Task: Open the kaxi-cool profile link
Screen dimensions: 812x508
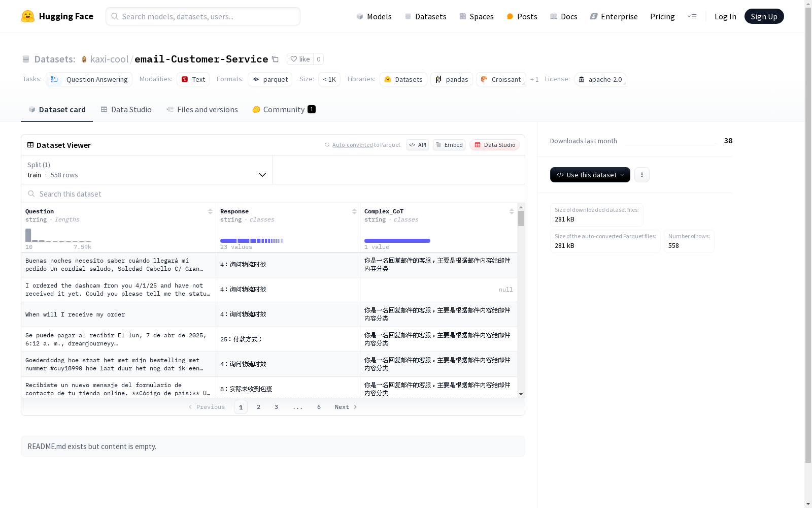Action: (109, 59)
